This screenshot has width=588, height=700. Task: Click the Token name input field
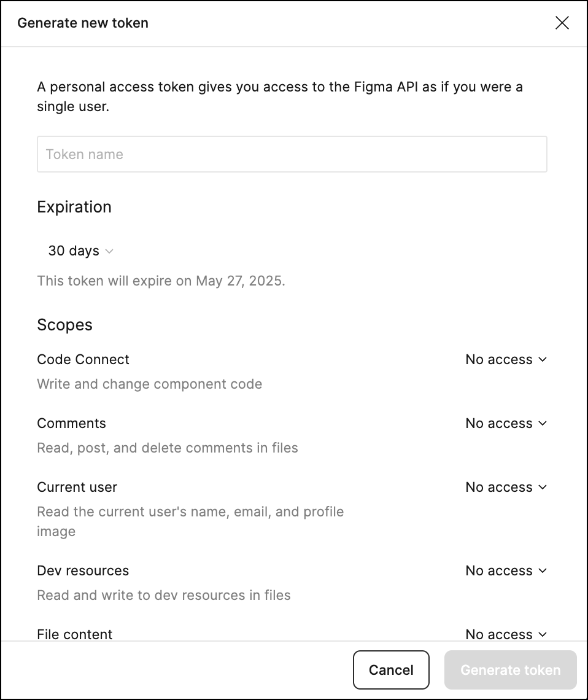pos(292,154)
